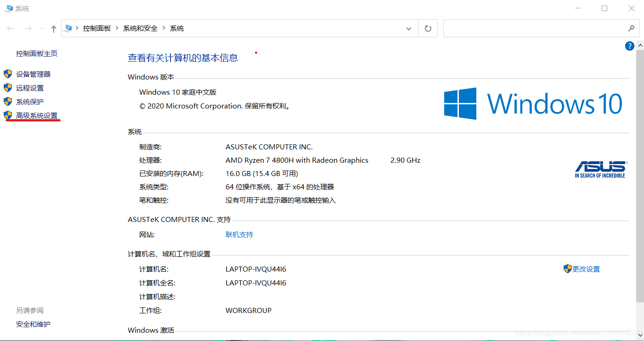Maximize the System window
644x341 pixels.
tap(604, 8)
